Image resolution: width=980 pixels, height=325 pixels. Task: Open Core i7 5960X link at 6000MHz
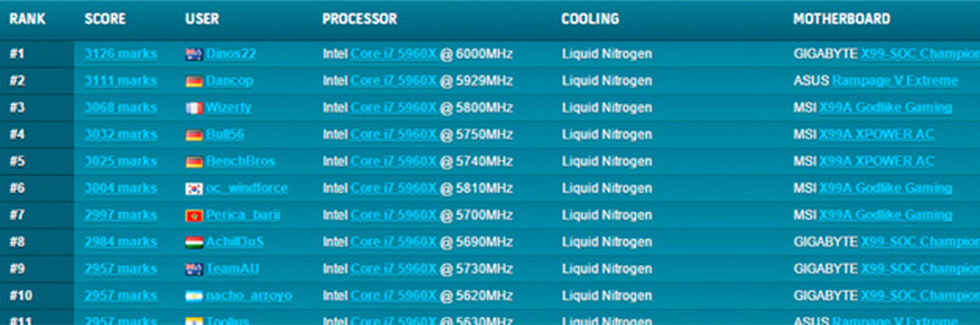point(393,54)
